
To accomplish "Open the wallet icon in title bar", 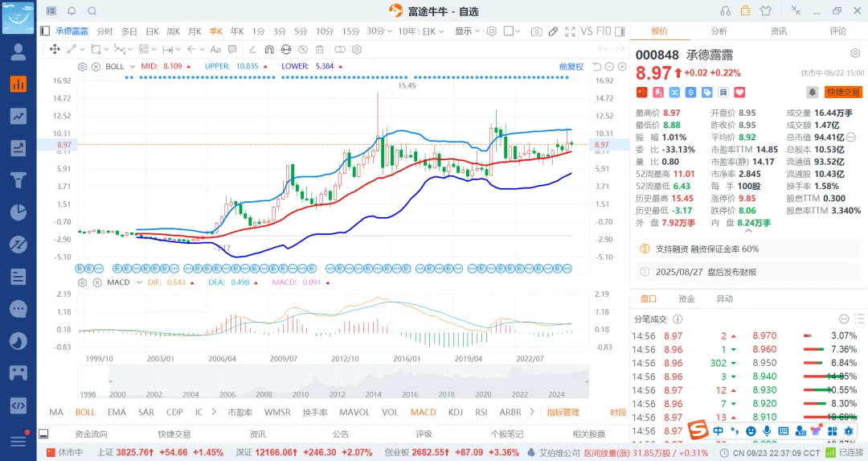I will tap(746, 10).
